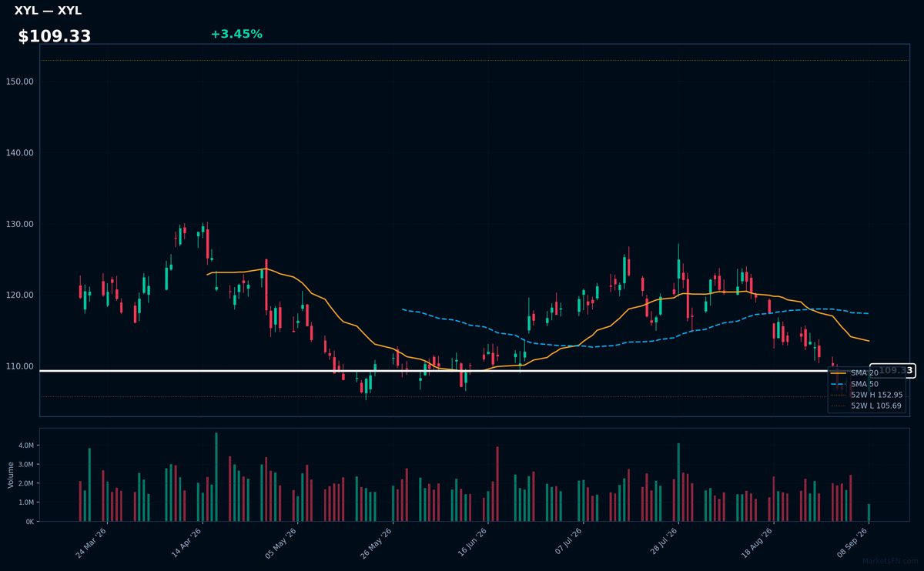Click the tallest green volume bar
This screenshot has height=571, width=924.
click(x=216, y=477)
